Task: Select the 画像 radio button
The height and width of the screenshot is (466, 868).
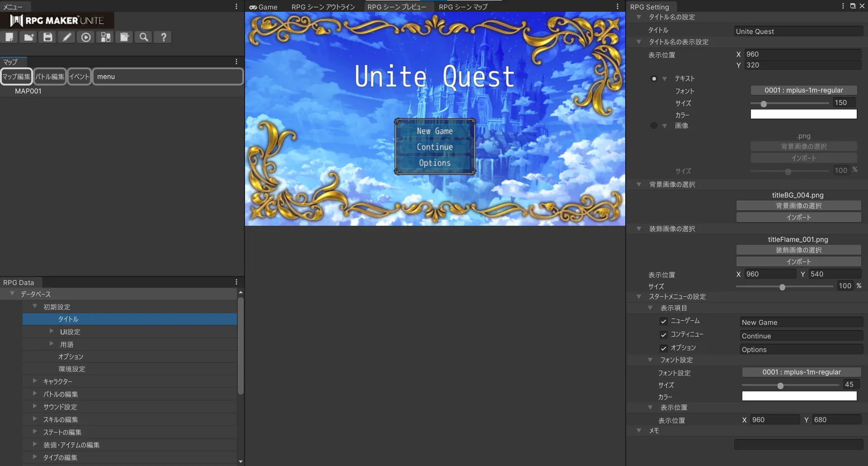Action: 654,126
